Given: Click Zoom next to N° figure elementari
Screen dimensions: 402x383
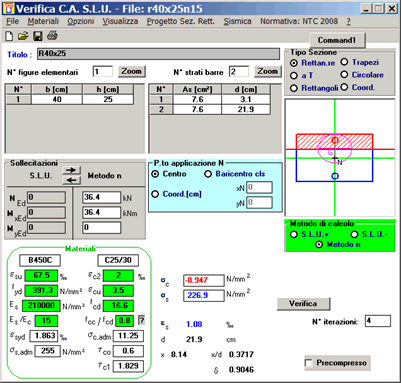Looking at the screenshot, I should coord(132,71).
